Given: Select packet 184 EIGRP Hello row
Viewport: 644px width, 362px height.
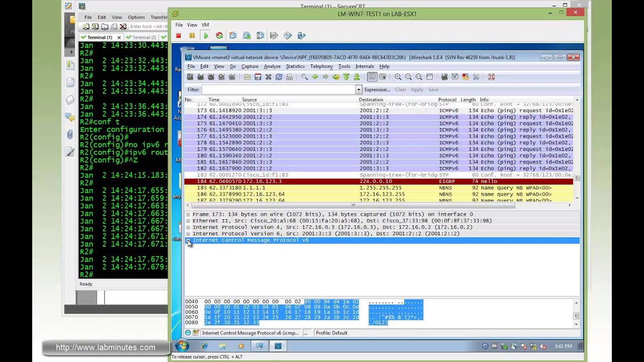Looking at the screenshot, I should coord(378,182).
